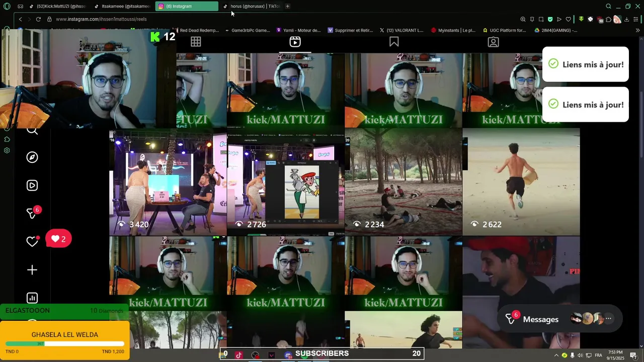Open the Notifications heart icon
The image size is (644, 362).
click(32, 242)
